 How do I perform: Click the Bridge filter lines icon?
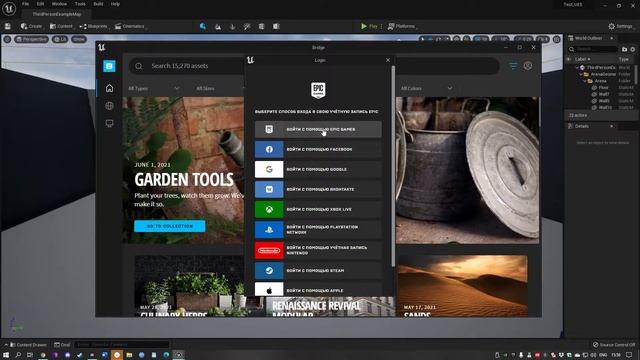point(513,66)
